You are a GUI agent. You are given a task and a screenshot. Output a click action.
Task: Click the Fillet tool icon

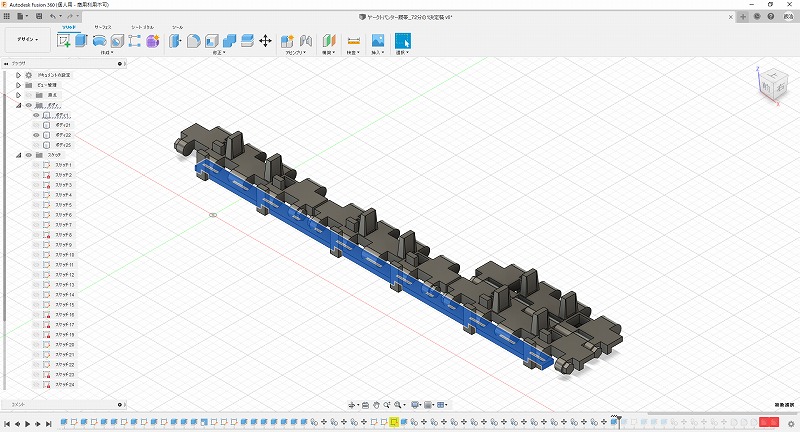pos(194,41)
